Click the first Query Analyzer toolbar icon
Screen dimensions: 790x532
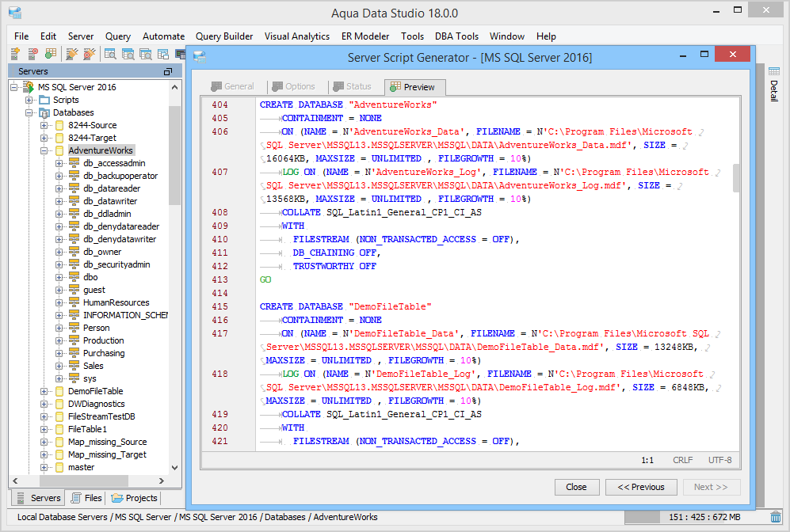click(x=110, y=54)
